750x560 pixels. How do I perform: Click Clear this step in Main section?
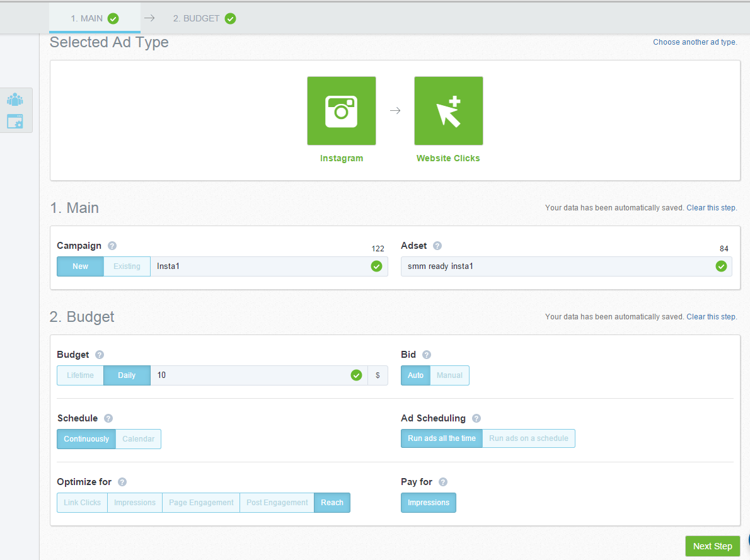coord(712,208)
